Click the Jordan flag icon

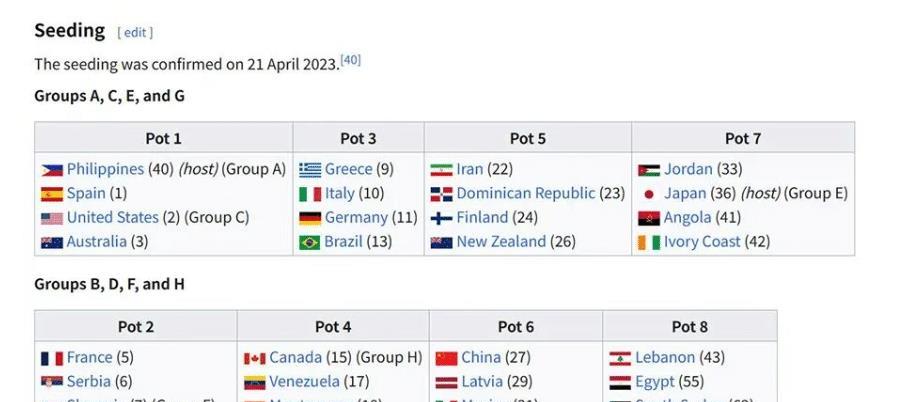649,170
